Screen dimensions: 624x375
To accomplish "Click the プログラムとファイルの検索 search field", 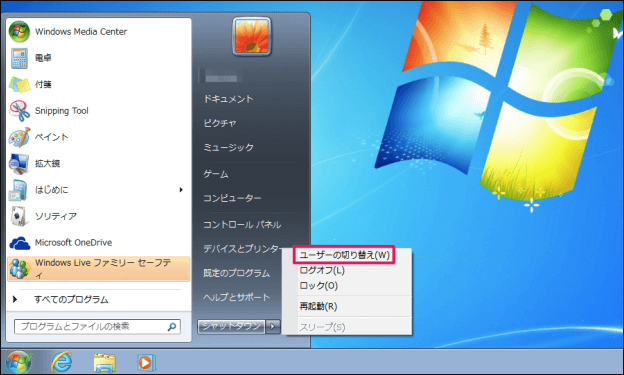I will (x=97, y=327).
